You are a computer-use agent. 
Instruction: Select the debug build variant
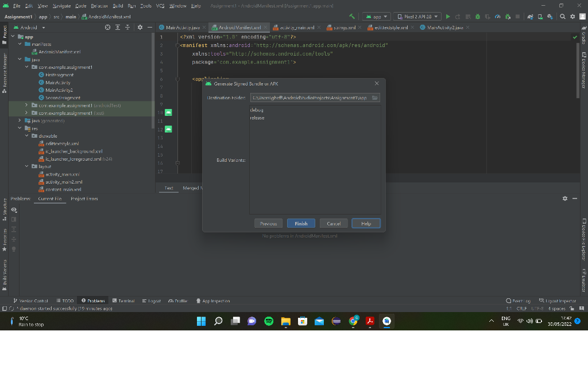pyautogui.click(x=257, y=110)
